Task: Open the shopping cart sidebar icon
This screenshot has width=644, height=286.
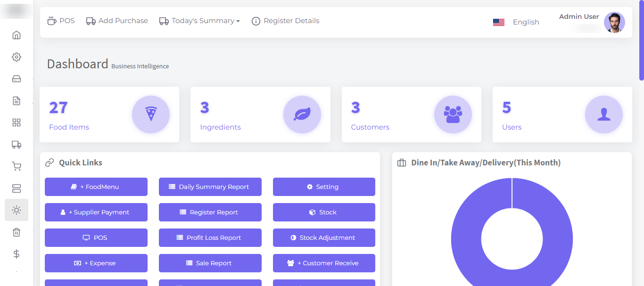Action: 17,166
